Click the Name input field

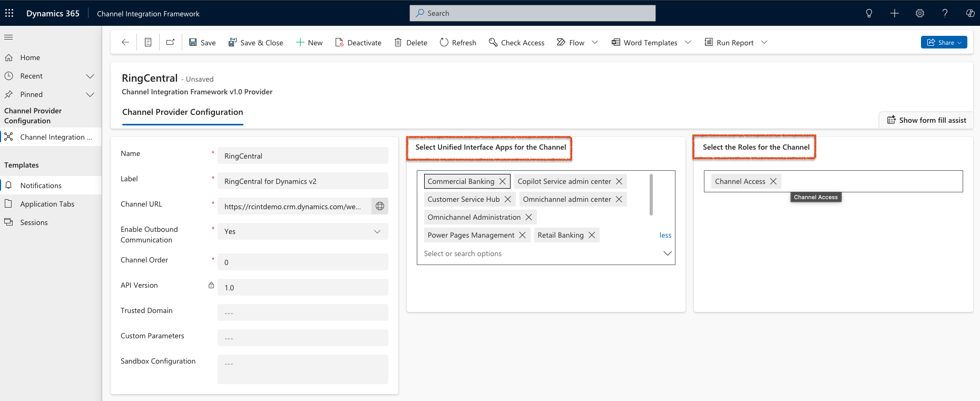[303, 155]
